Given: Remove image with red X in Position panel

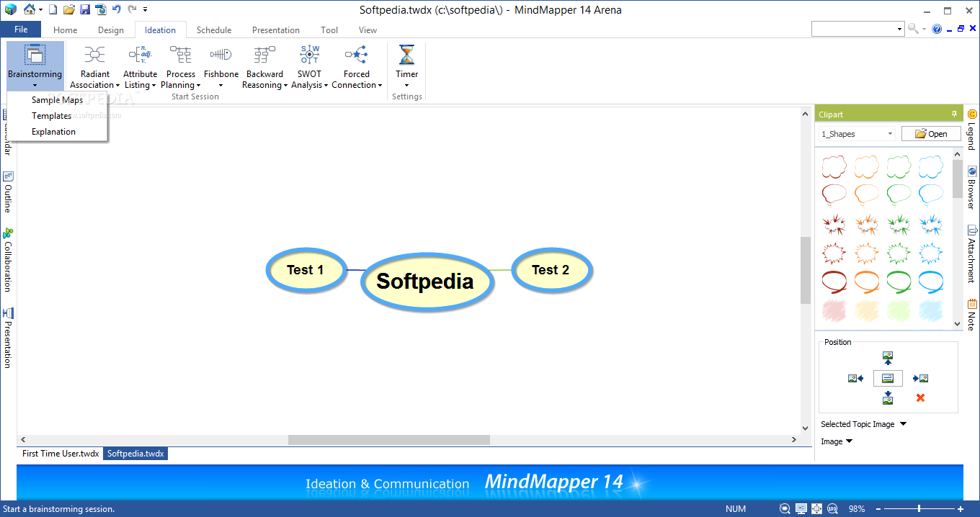Looking at the screenshot, I should 920,397.
